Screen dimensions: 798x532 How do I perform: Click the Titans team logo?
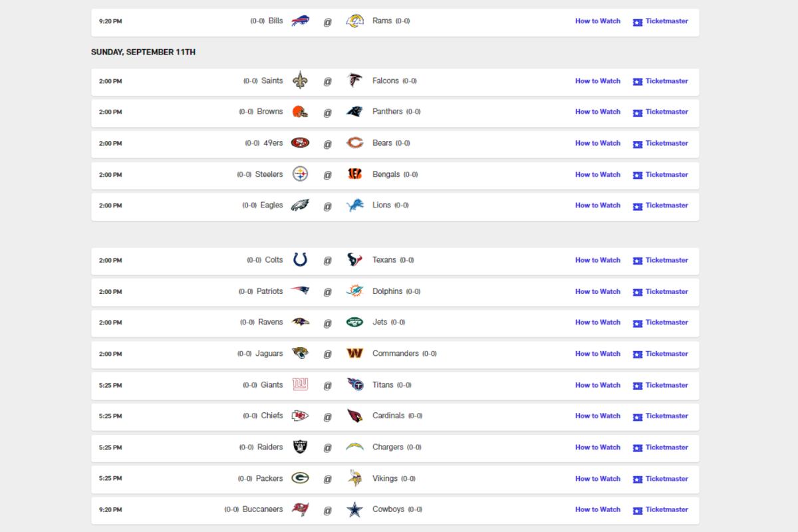click(355, 385)
